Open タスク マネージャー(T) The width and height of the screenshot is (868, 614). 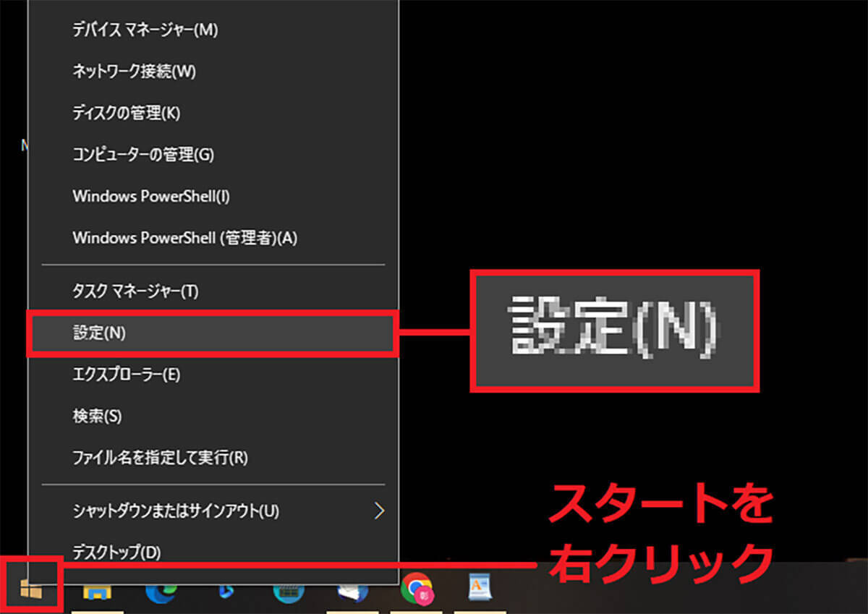coord(135,291)
